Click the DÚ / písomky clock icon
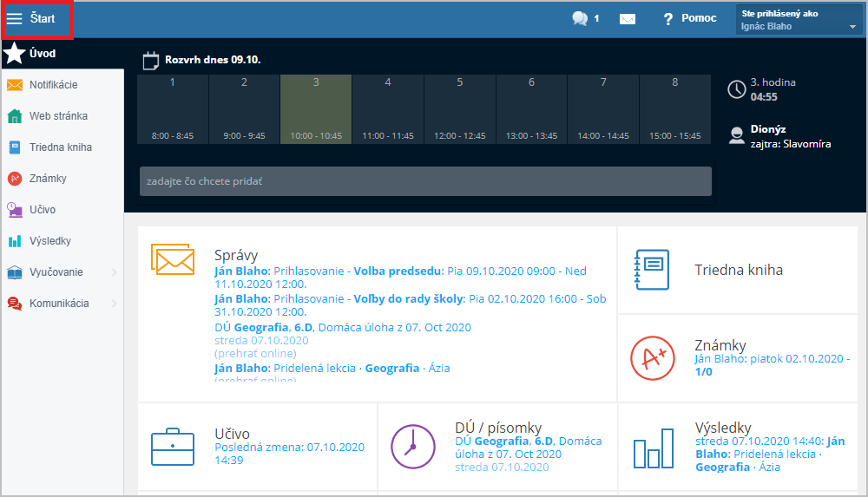The image size is (868, 497). [412, 446]
